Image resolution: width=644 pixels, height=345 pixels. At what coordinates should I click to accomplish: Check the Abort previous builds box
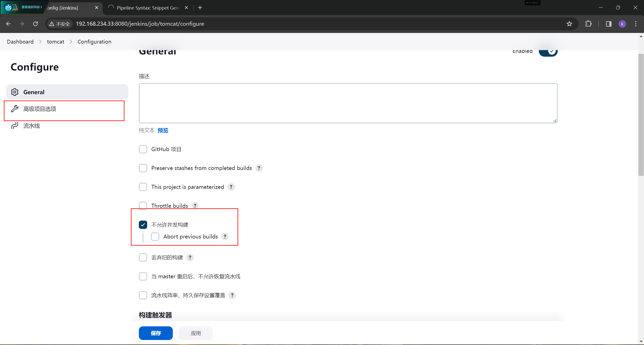pos(155,236)
